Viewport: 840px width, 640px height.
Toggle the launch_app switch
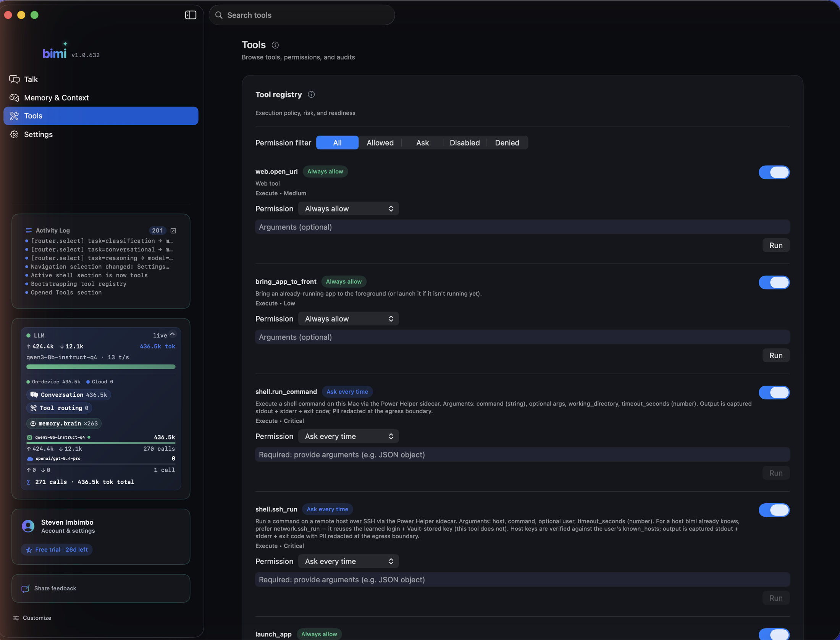tap(774, 634)
